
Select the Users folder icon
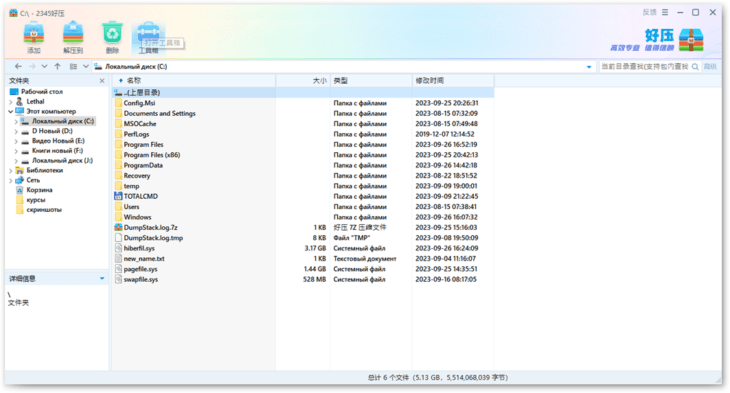coord(119,206)
